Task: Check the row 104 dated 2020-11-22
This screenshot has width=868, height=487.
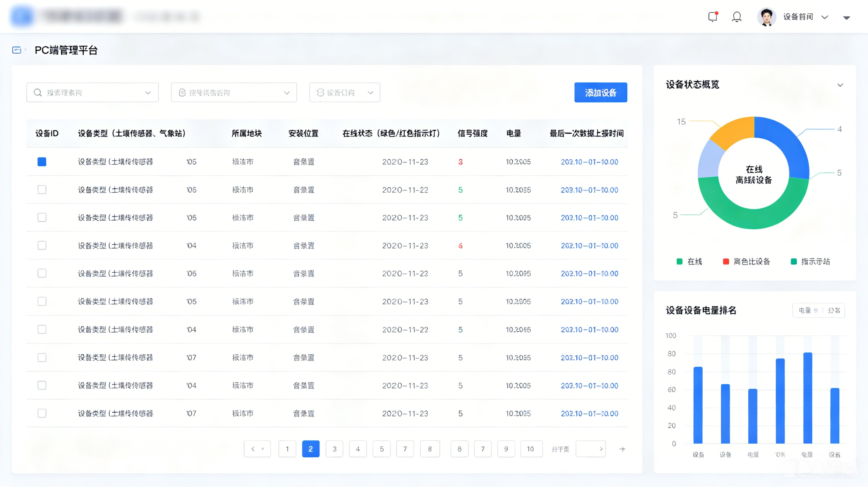Action: click(42, 330)
